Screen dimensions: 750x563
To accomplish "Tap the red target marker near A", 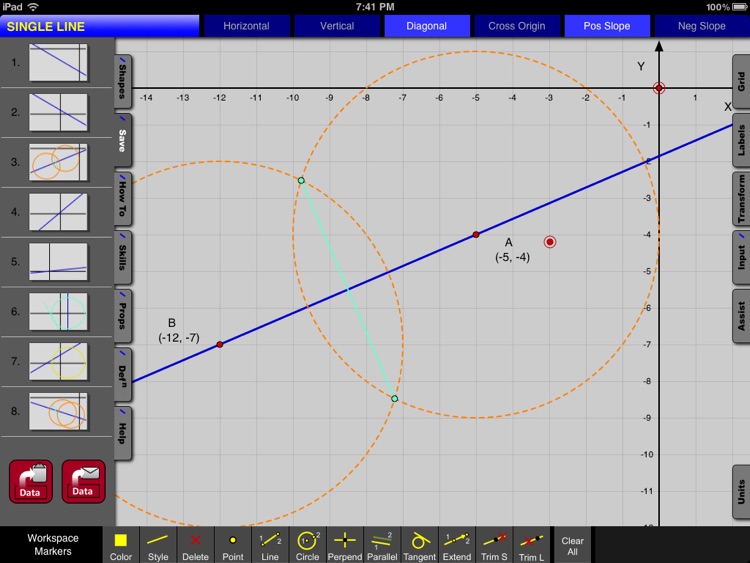I will pyautogui.click(x=550, y=242).
